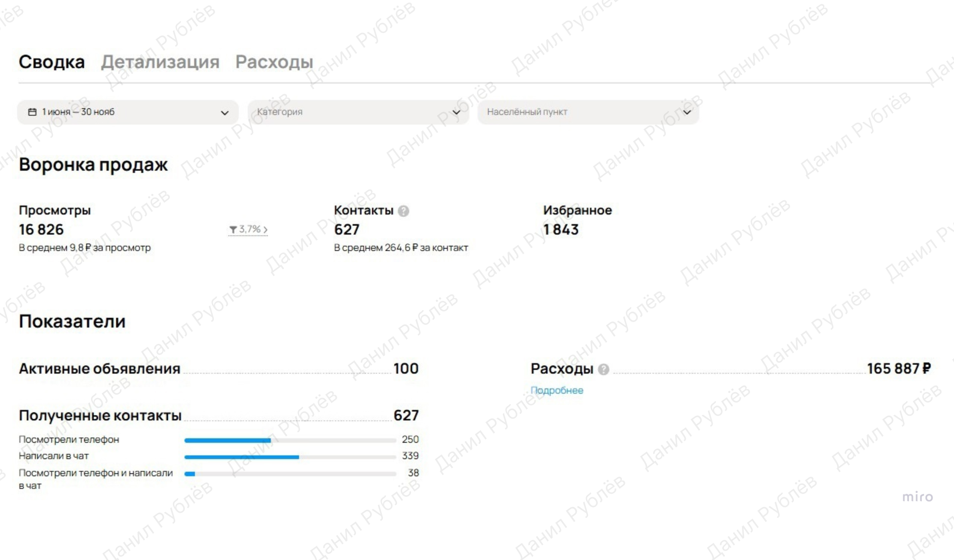Click the Посмотрели телефон progress bar

(x=290, y=440)
